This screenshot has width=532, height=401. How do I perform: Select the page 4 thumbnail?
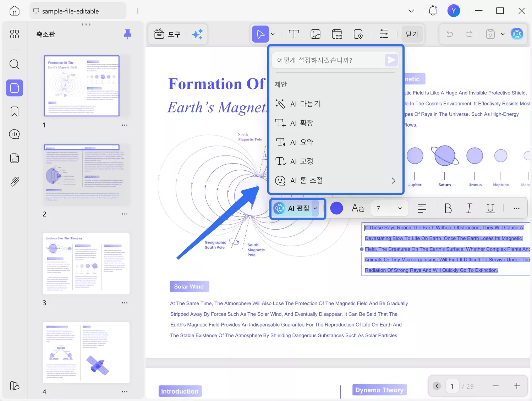point(86,352)
